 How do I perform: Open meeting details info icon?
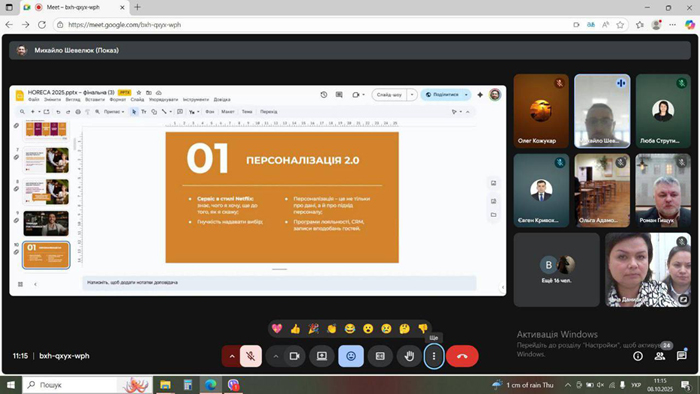pyautogui.click(x=638, y=356)
